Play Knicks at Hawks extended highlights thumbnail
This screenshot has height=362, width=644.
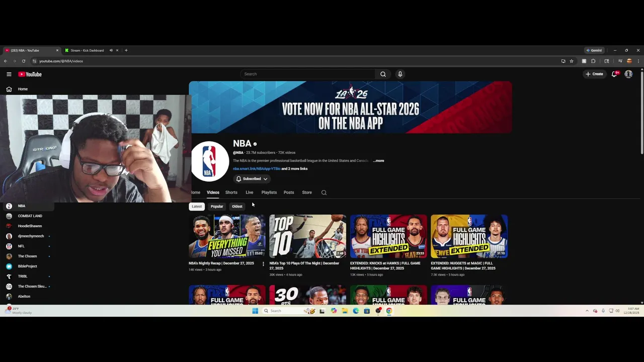click(x=388, y=236)
